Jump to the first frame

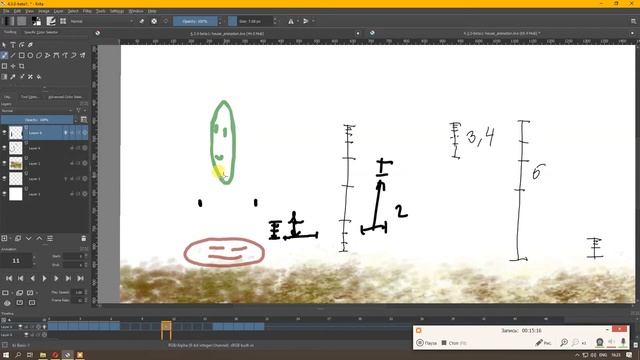[9, 278]
